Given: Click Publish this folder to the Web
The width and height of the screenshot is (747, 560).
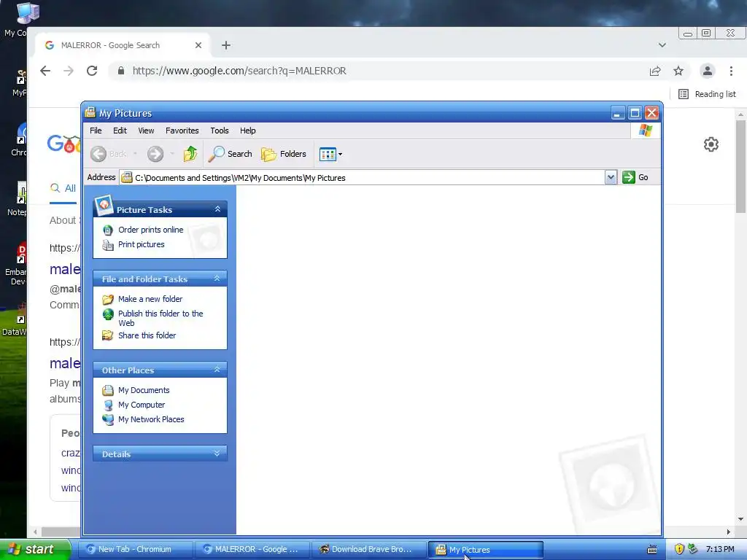Looking at the screenshot, I should [160, 318].
